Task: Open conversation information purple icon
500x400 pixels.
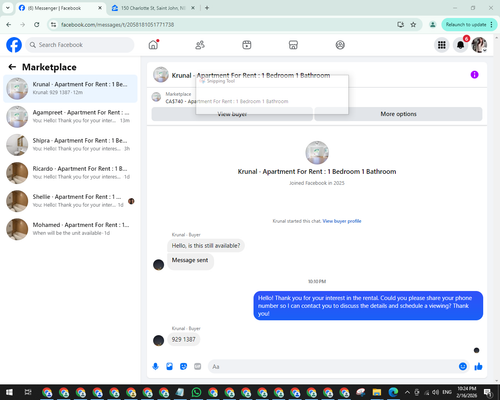Action: [x=474, y=75]
